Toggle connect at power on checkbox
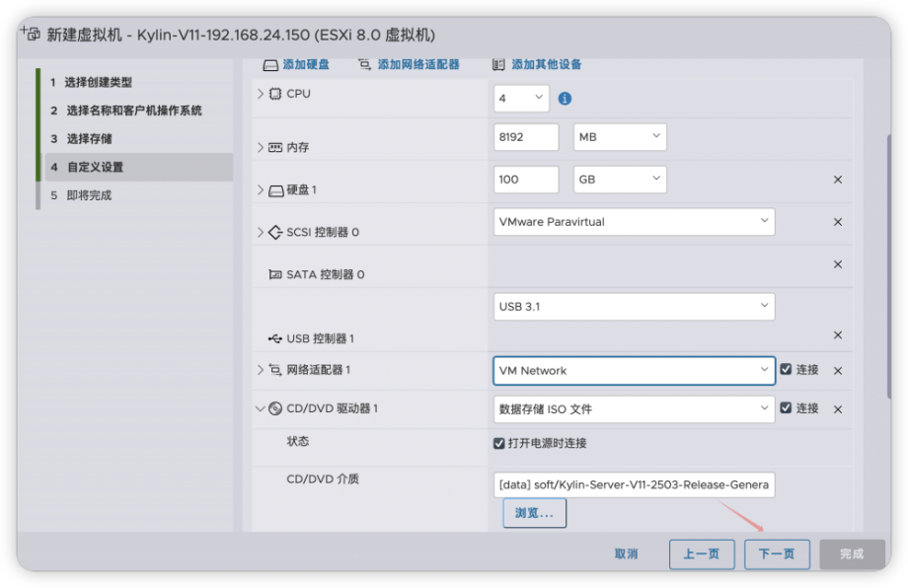This screenshot has height=588, width=908. [x=499, y=443]
